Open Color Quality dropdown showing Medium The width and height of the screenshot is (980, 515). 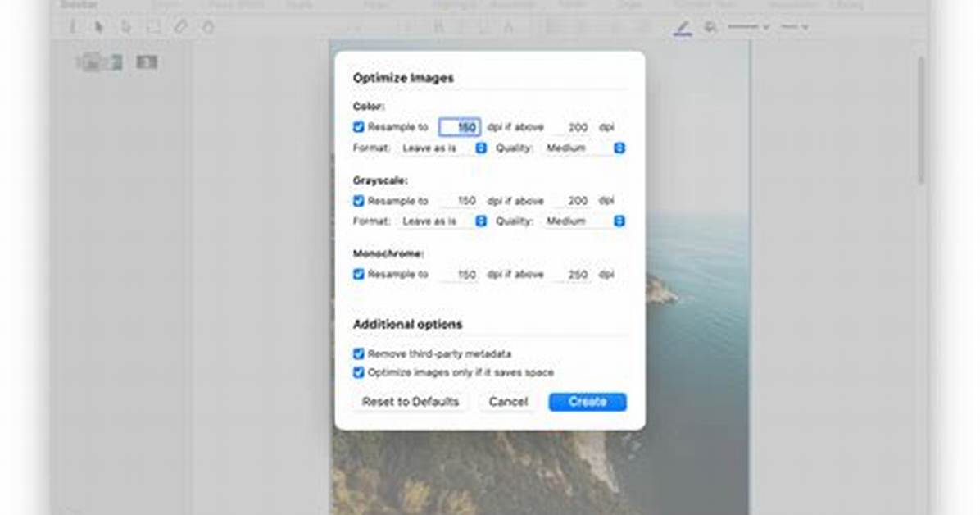pyautogui.click(x=583, y=148)
